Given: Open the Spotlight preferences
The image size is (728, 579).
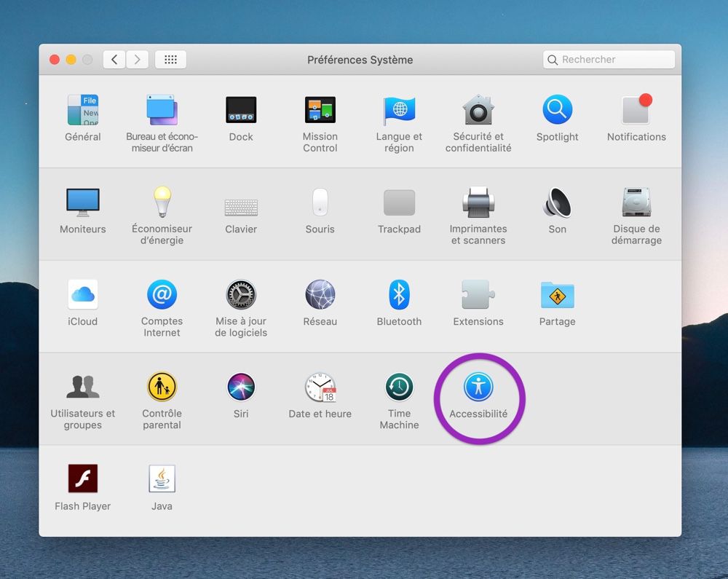Looking at the screenshot, I should pos(557,110).
